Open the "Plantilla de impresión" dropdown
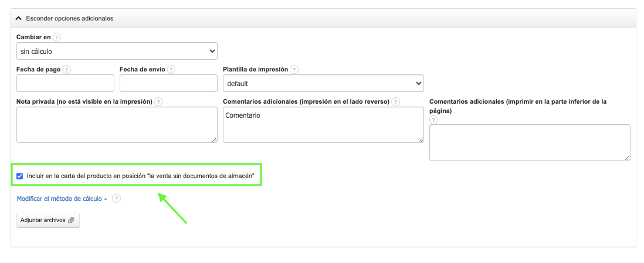644x263 pixels. [x=323, y=84]
